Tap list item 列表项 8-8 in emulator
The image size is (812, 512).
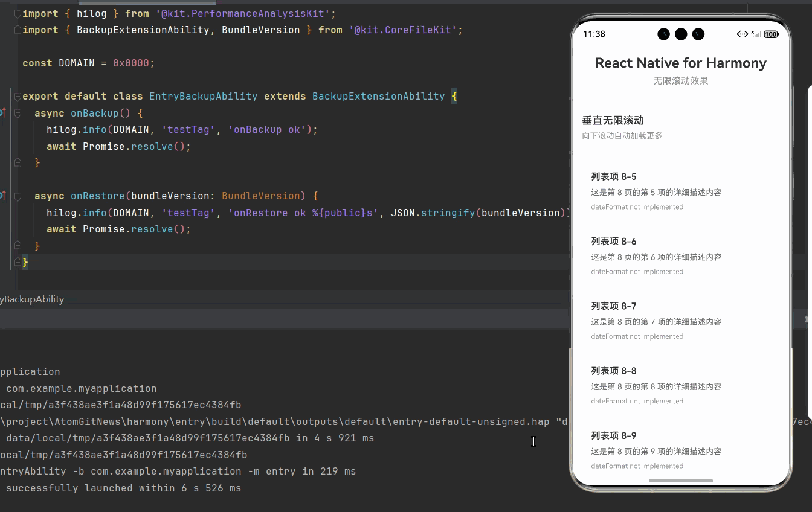[x=681, y=385]
